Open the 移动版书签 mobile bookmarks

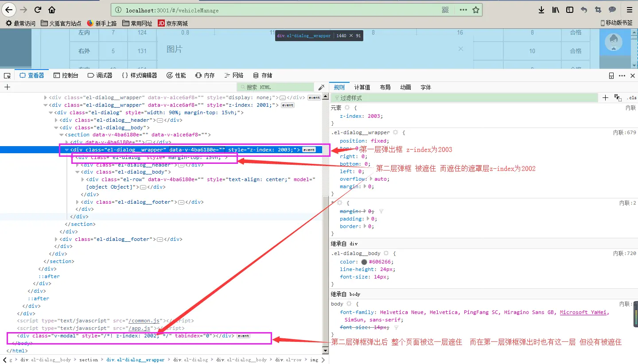coord(617,23)
